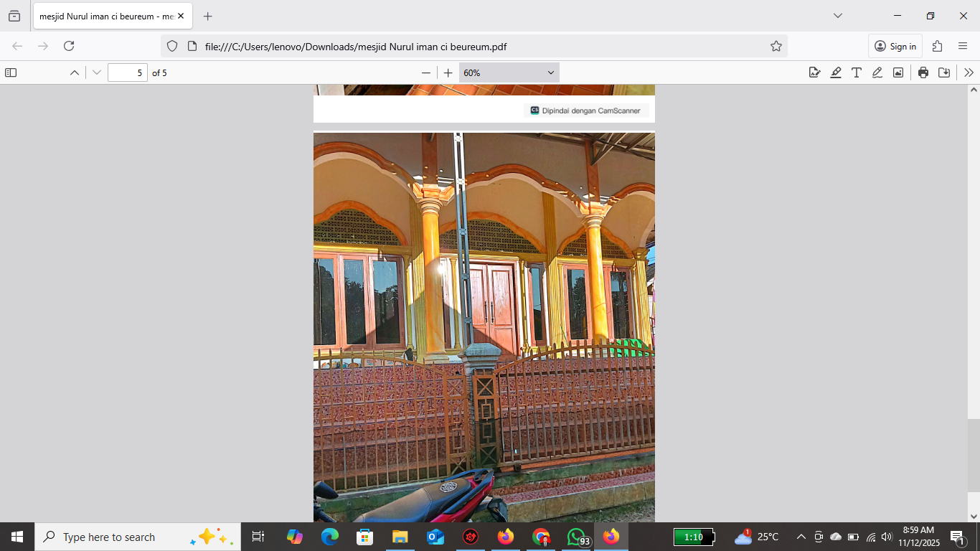
Task: Expand the PDF tools chevron menu
Action: pos(969,72)
